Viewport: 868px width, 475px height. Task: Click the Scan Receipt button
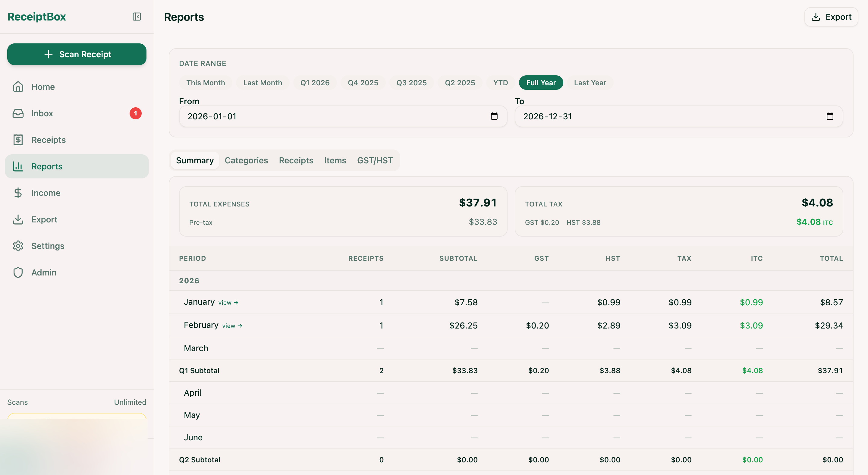(77, 54)
